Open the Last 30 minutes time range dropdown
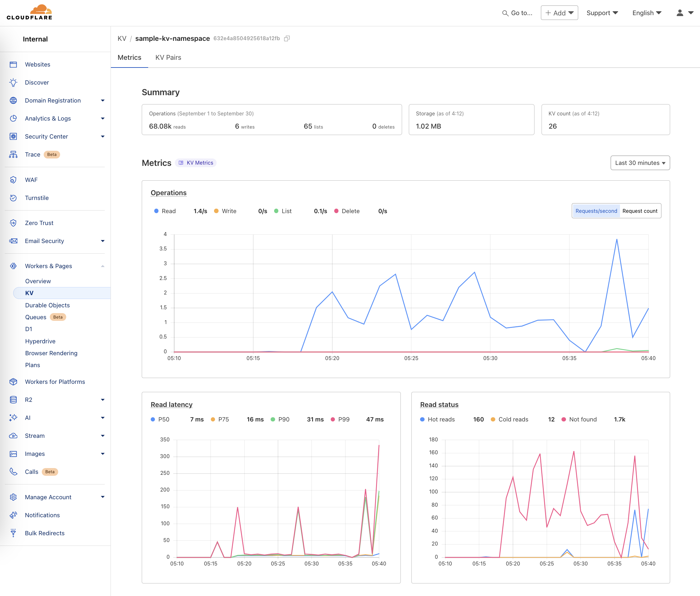The height and width of the screenshot is (596, 700). 640,163
